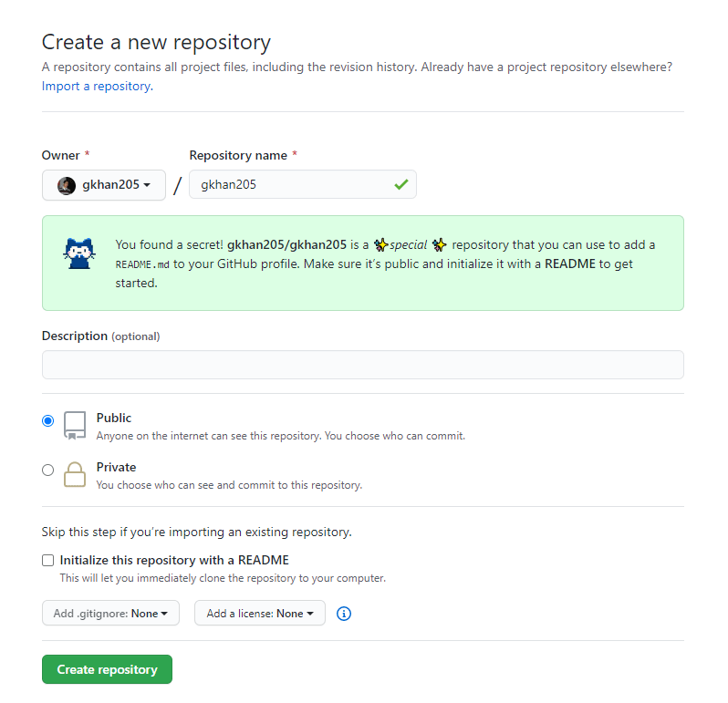The height and width of the screenshot is (703, 728).
Task: Click the sparkle emoji after the word special
Action: [x=439, y=244]
